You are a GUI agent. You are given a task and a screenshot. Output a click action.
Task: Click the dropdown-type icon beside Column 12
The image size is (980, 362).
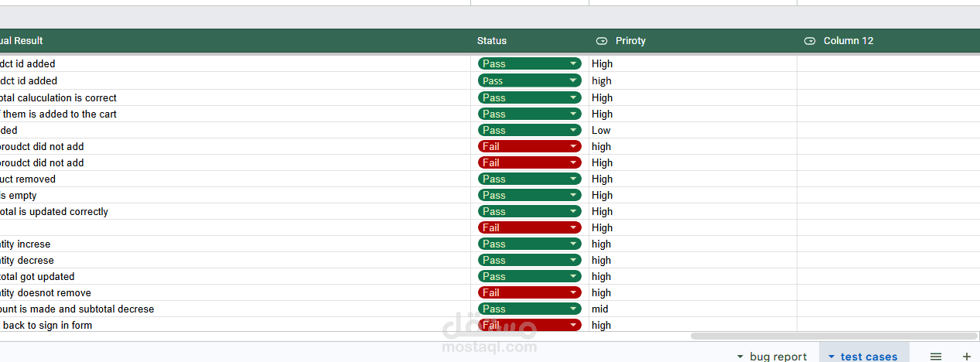pyautogui.click(x=810, y=41)
